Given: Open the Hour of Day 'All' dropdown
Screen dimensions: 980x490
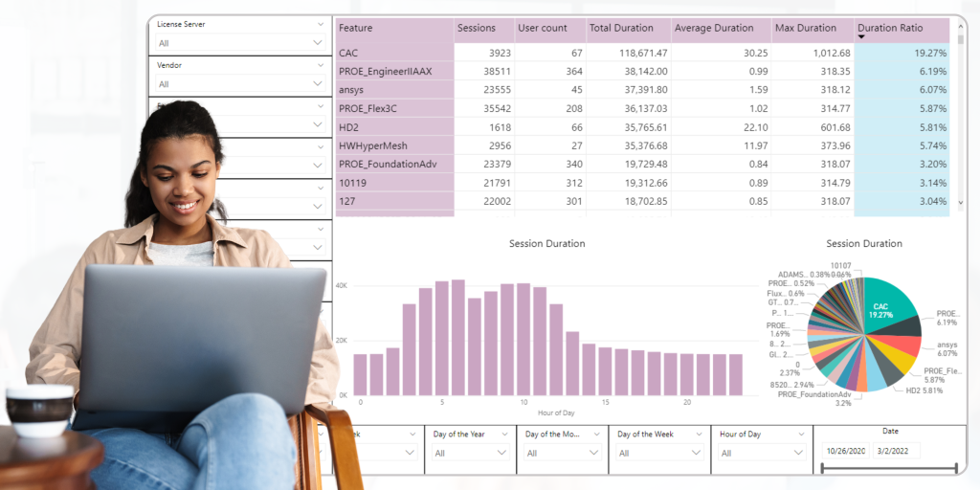Looking at the screenshot, I should (x=765, y=454).
